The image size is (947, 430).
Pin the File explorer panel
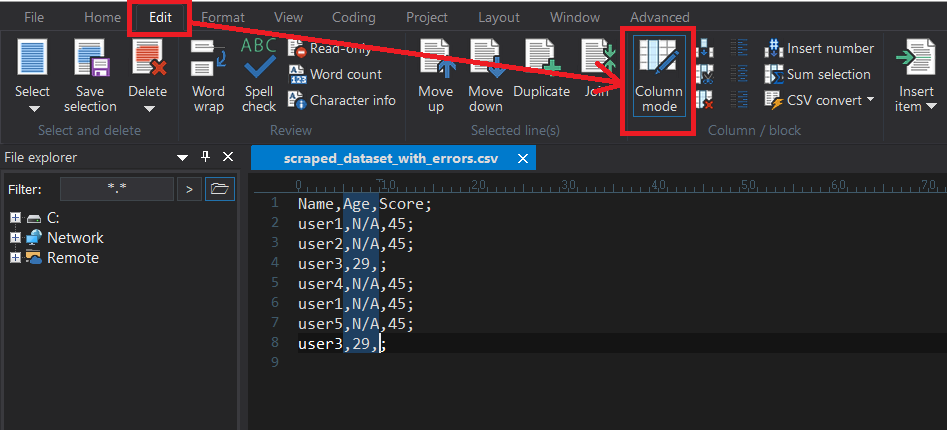coord(205,157)
